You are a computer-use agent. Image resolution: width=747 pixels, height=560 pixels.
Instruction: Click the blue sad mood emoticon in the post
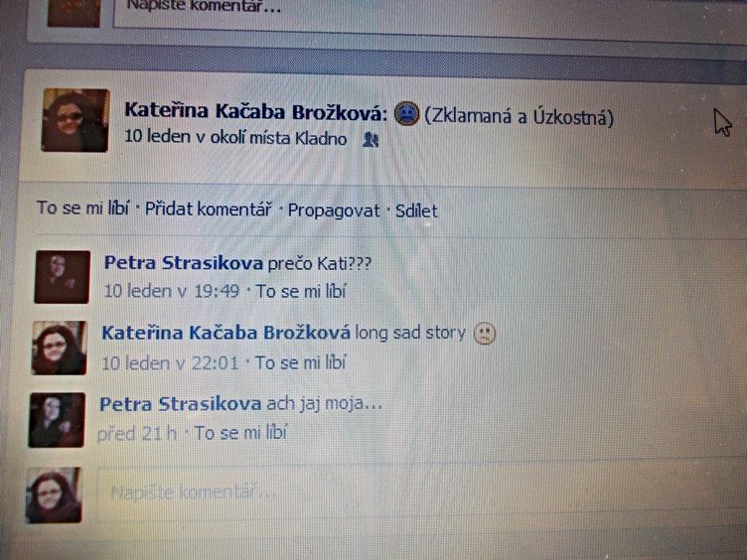pyautogui.click(x=406, y=114)
